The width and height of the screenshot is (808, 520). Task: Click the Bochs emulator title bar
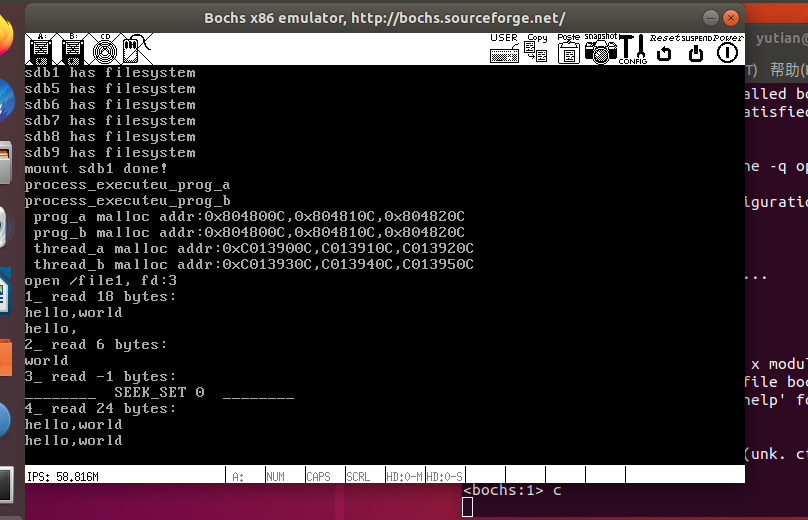point(384,18)
